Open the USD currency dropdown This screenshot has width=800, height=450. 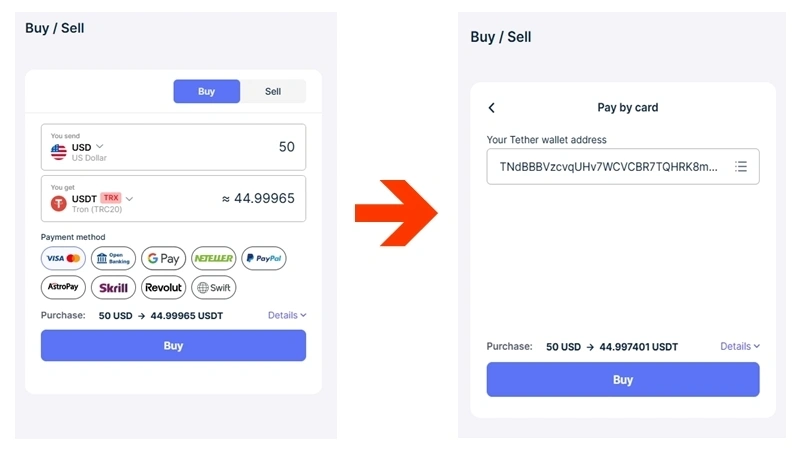[x=87, y=147]
